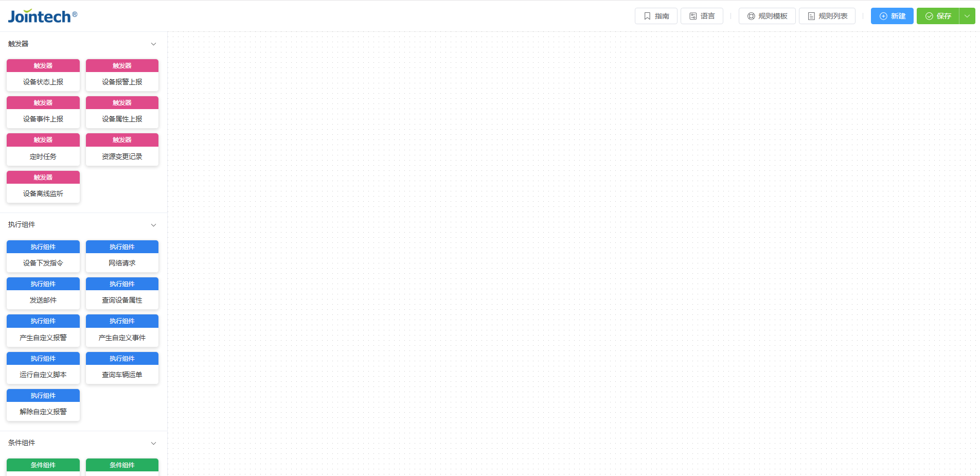Click the green 保存 button
This screenshot has width=980, height=476.
click(x=938, y=16)
